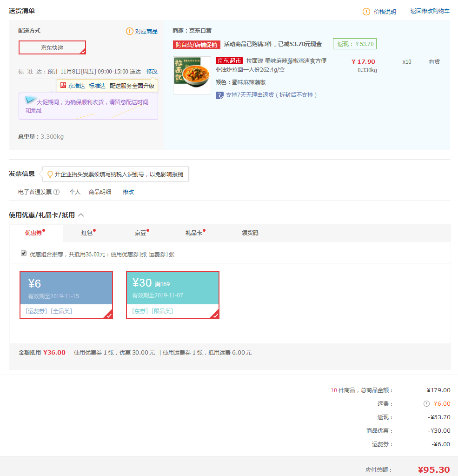Click the 标准达 link
Screen dimensions: 458x476
(x=97, y=86)
